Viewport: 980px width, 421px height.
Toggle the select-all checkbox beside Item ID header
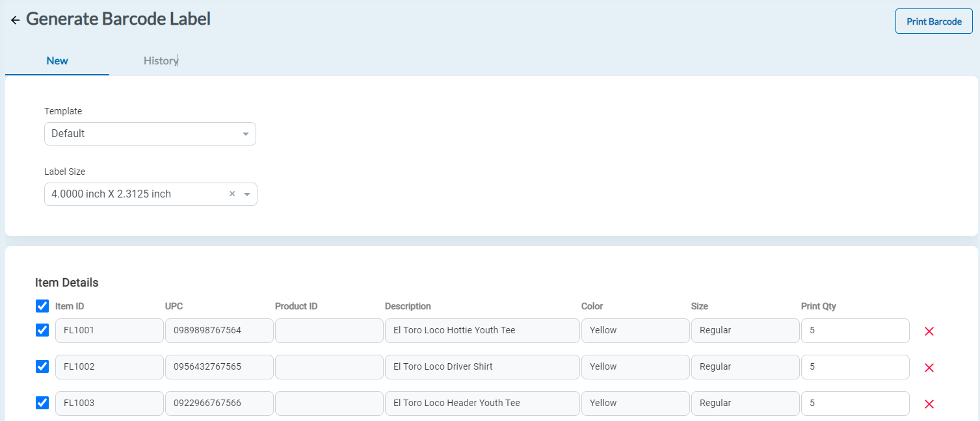click(42, 306)
